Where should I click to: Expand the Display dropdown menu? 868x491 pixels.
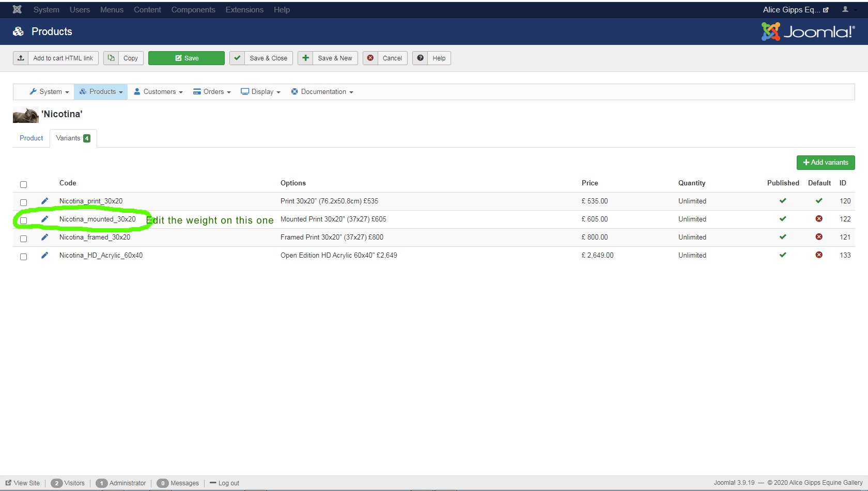261,92
